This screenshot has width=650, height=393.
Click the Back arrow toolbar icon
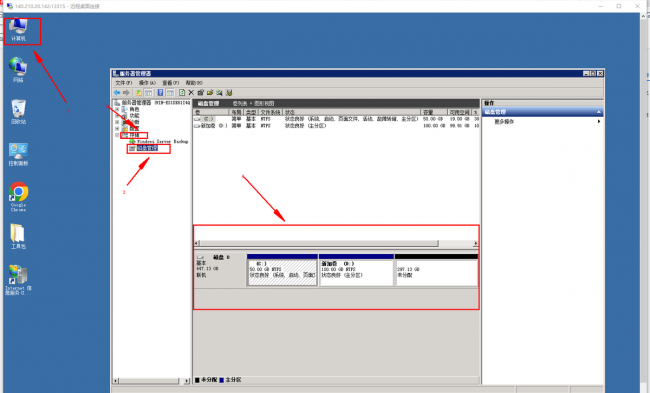tap(117, 93)
